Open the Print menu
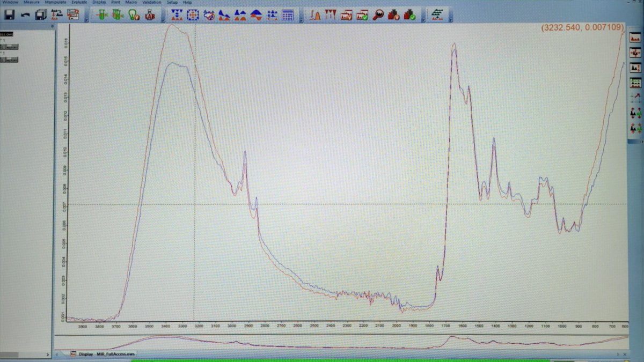The width and height of the screenshot is (644, 362). click(x=116, y=2)
